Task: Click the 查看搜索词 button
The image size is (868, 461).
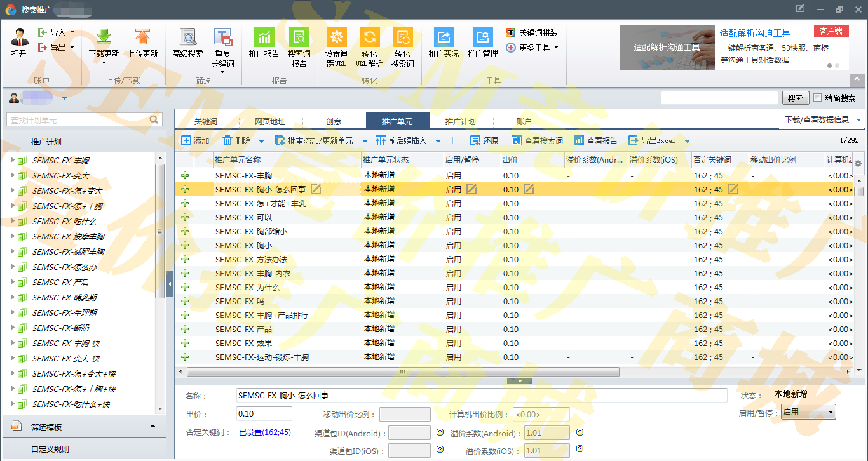Action: pyautogui.click(x=537, y=141)
